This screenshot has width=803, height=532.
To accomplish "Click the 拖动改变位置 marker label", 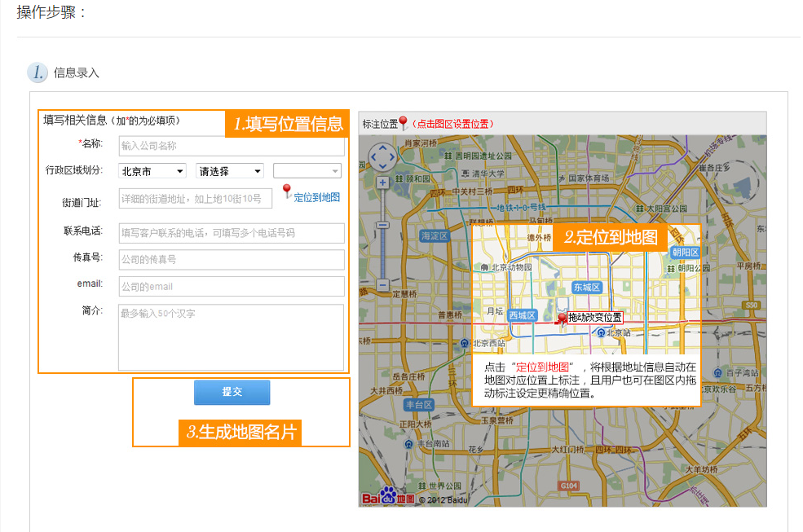I will 595,318.
